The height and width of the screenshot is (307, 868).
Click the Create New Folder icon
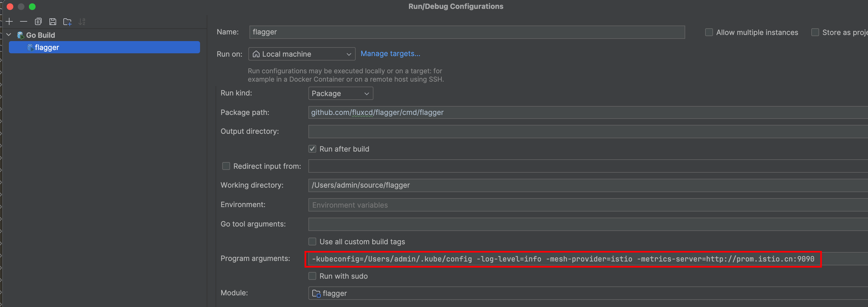point(68,22)
